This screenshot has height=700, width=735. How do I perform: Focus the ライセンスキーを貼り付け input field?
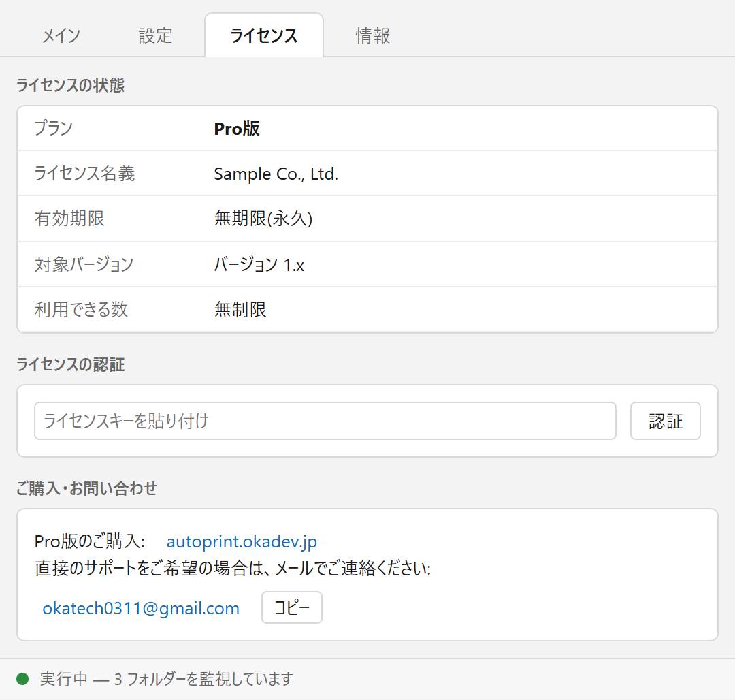point(325,421)
